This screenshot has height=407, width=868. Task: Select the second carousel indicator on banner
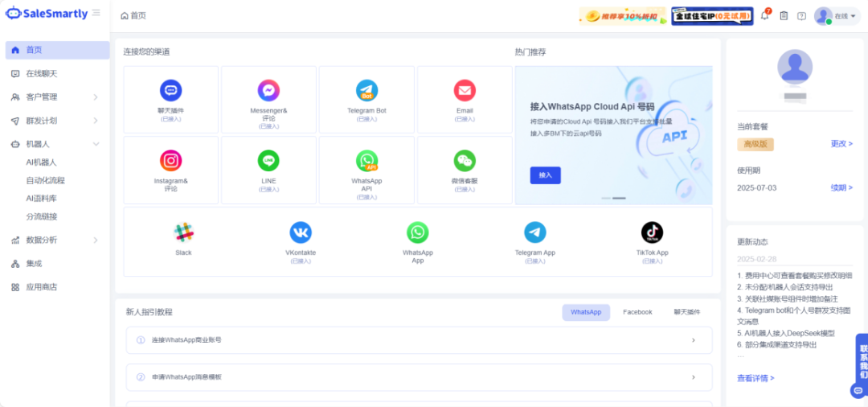tap(619, 198)
